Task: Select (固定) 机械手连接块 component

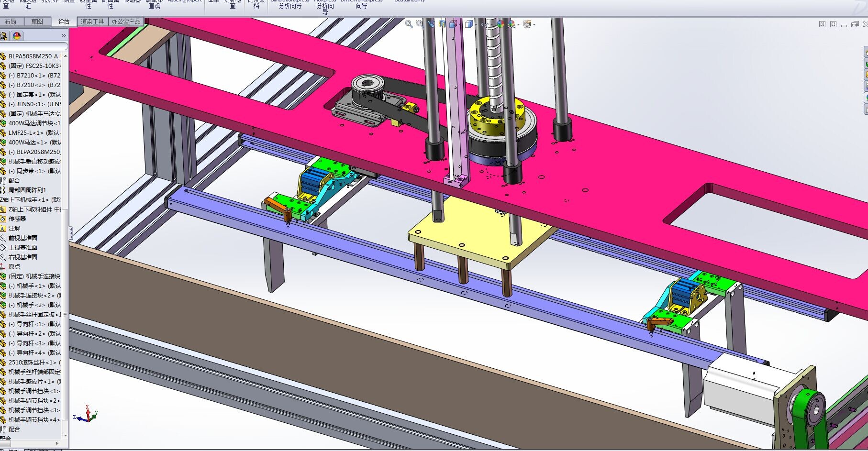Action: point(34,276)
